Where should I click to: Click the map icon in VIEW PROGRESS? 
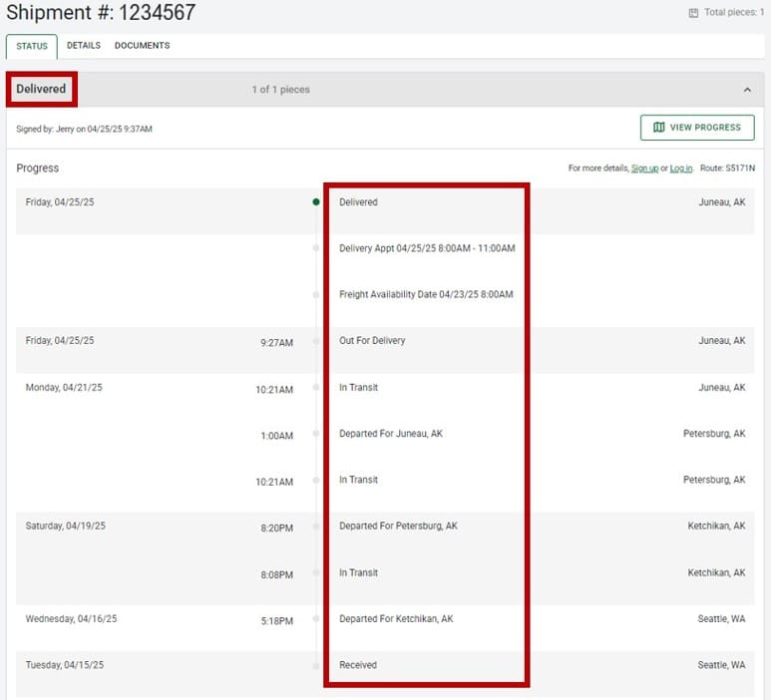point(659,128)
